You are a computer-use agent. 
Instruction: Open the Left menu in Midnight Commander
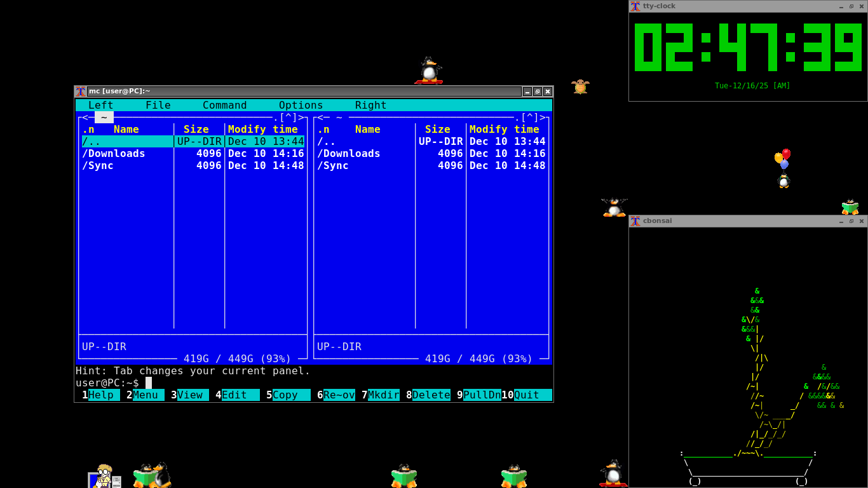101,105
